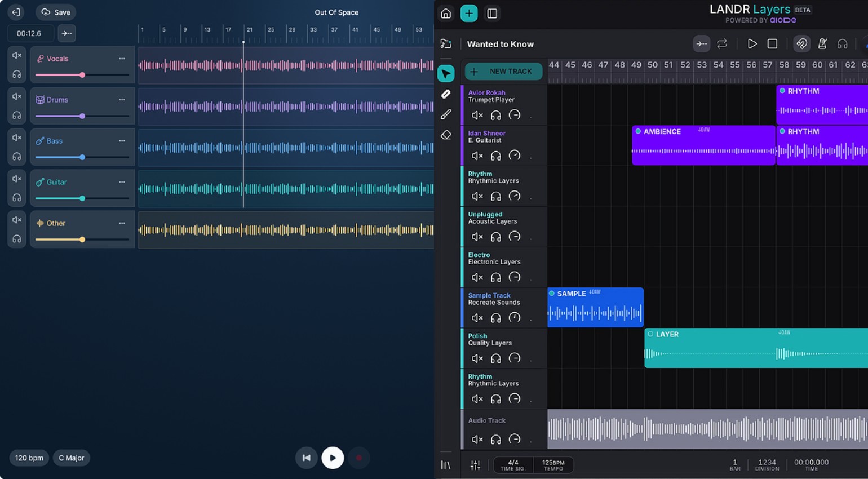
Task: Open the Bass track options menu
Action: click(122, 141)
